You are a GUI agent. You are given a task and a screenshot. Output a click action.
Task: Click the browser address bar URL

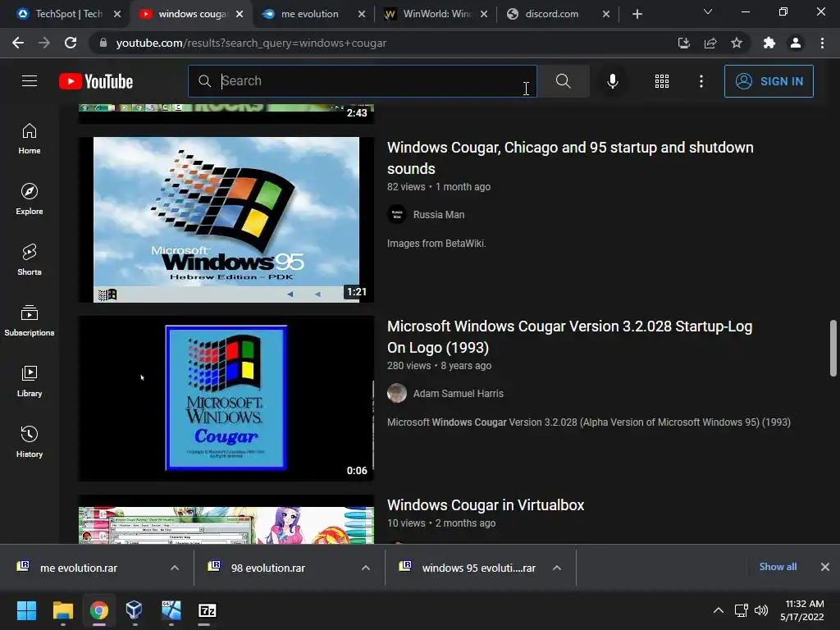pyautogui.click(x=251, y=43)
